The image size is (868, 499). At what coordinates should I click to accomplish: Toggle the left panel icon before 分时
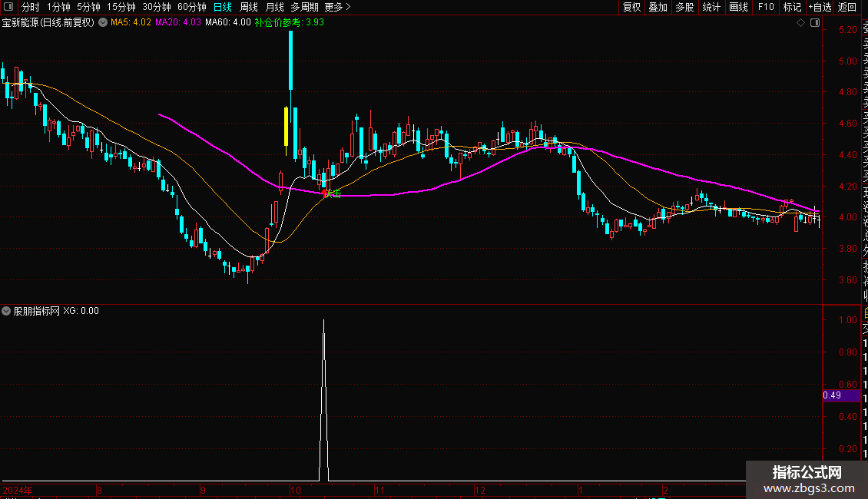click(8, 7)
